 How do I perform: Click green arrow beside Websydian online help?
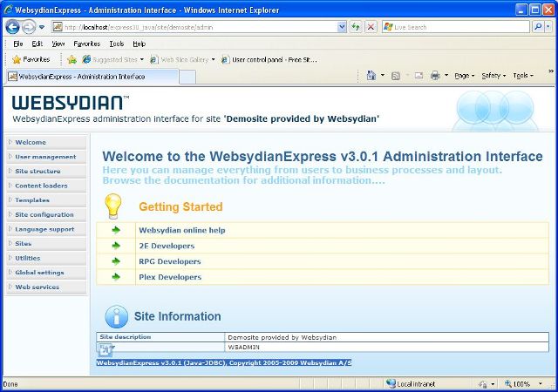click(116, 230)
